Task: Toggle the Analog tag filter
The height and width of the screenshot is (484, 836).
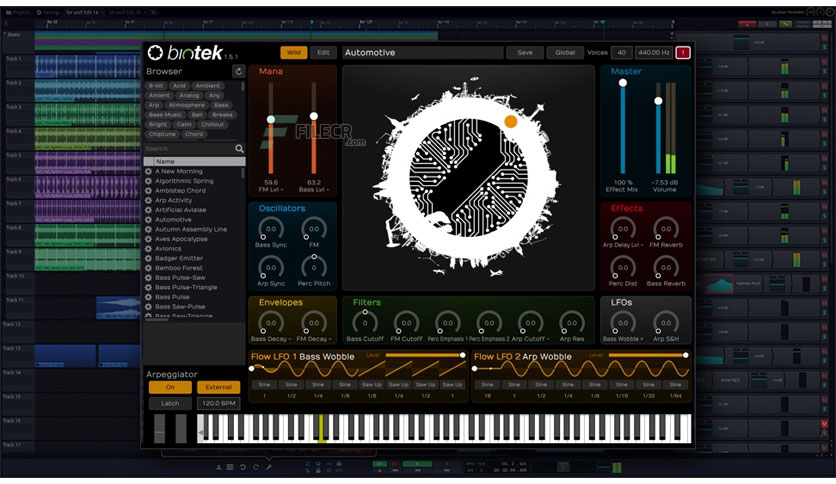Action: (x=189, y=95)
